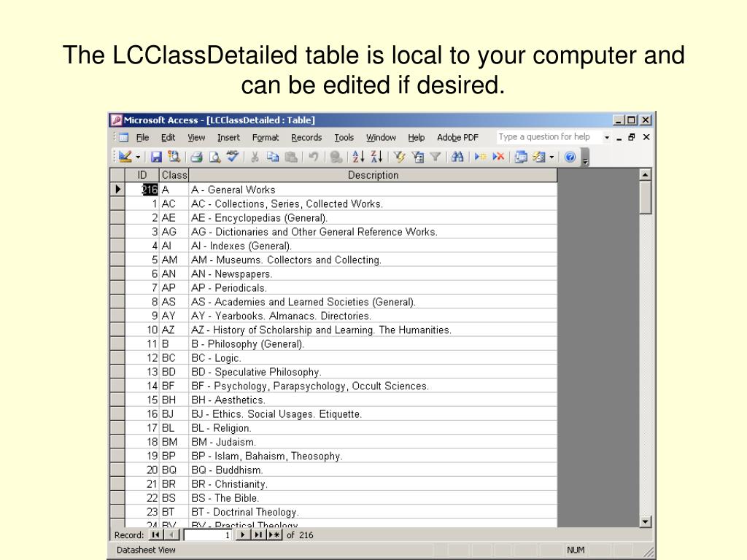Open the Insert menu

228,137
